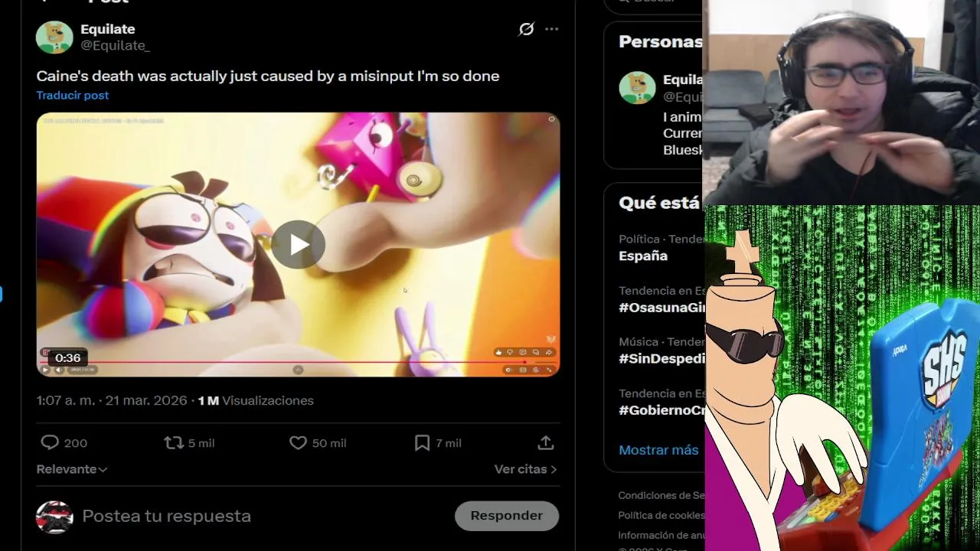Play the embedded video

[x=298, y=244]
